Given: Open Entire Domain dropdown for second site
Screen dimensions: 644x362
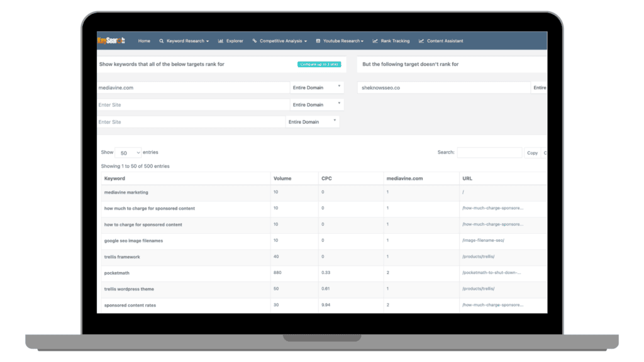Looking at the screenshot, I should point(317,105).
